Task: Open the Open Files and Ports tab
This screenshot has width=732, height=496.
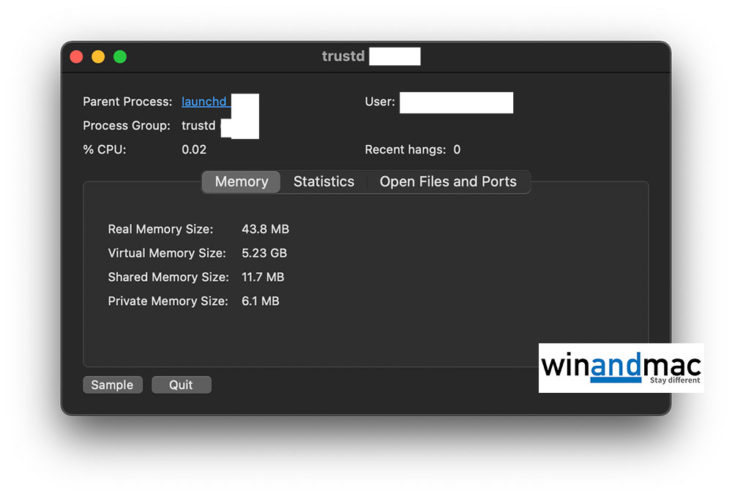Action: [448, 182]
